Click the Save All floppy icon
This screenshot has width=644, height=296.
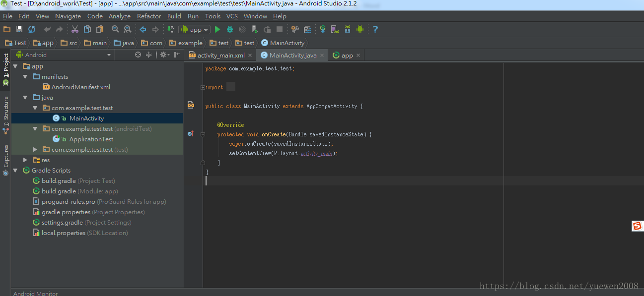[19, 30]
